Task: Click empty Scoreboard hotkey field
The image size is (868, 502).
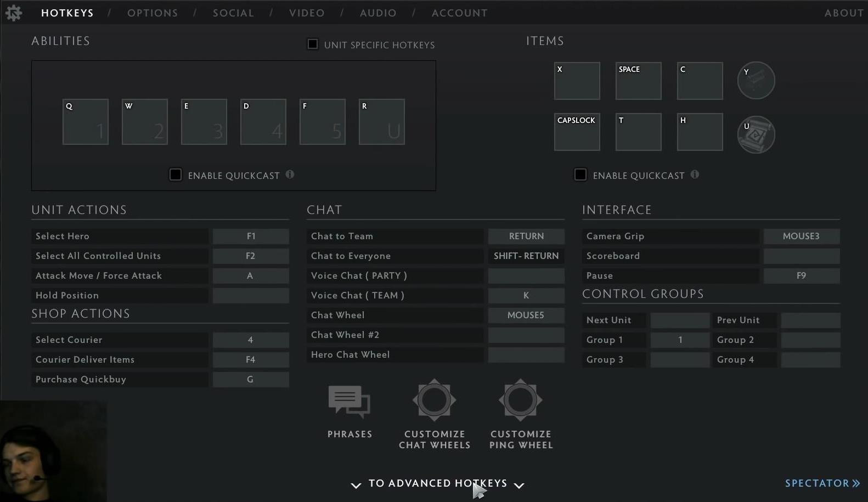Action: coord(801,256)
